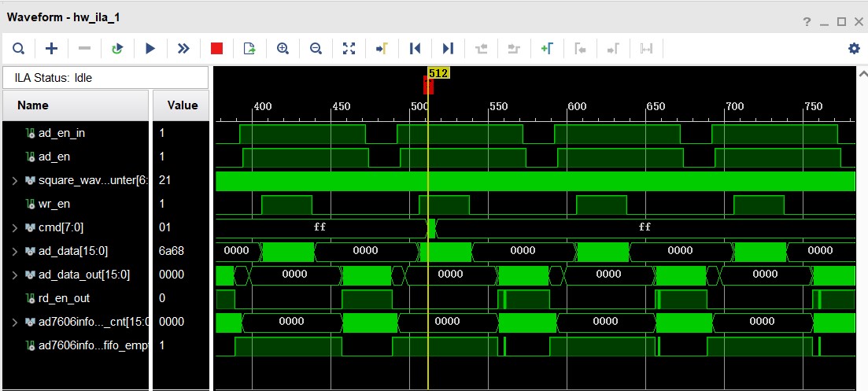Swap cursors using the toolbar icon
The image size is (868, 391).
coord(646,49)
